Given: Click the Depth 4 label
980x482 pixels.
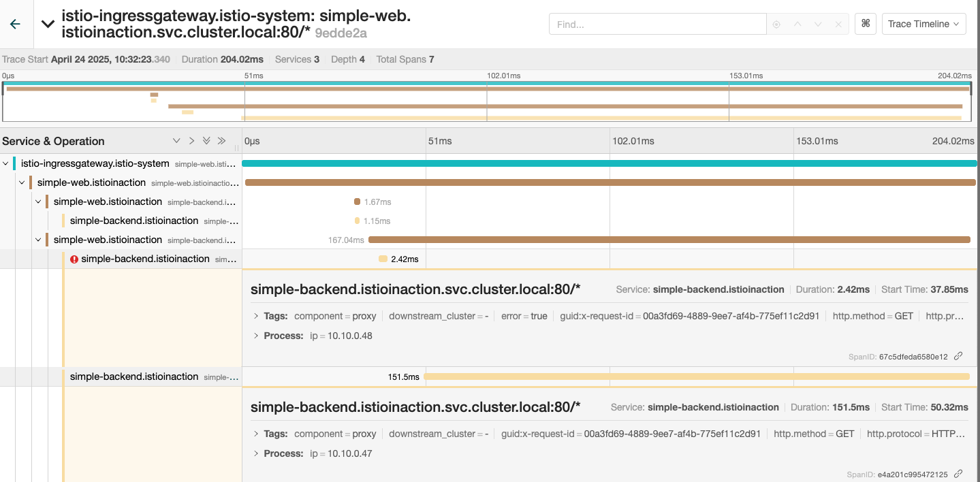Looking at the screenshot, I should [348, 59].
